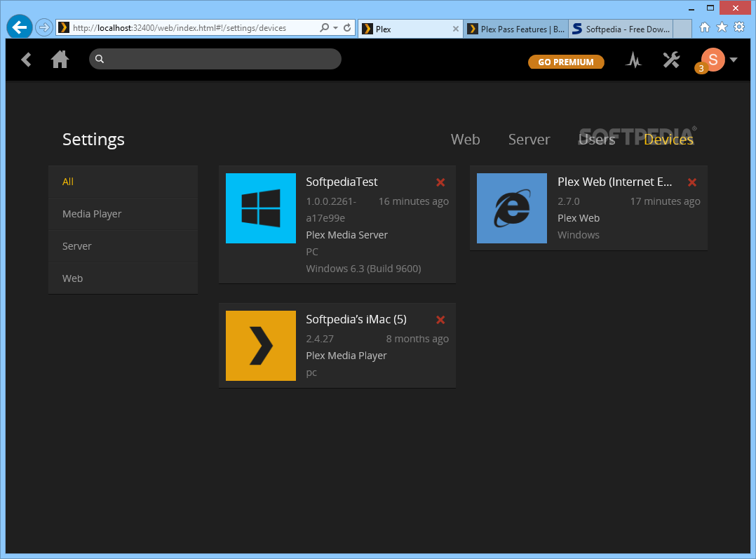Viewport: 756px width, 559px height.
Task: Click the Windows logo device thumbnail
Action: pyautogui.click(x=261, y=208)
